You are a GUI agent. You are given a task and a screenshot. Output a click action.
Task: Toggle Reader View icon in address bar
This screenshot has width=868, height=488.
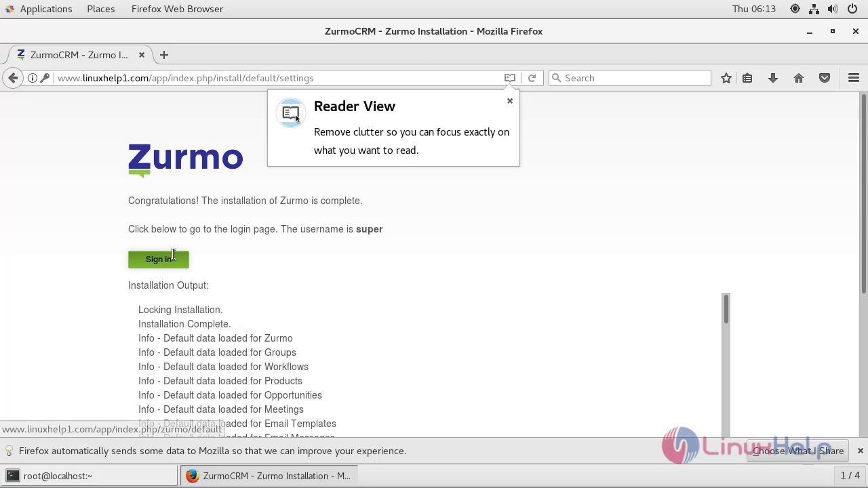(x=510, y=78)
